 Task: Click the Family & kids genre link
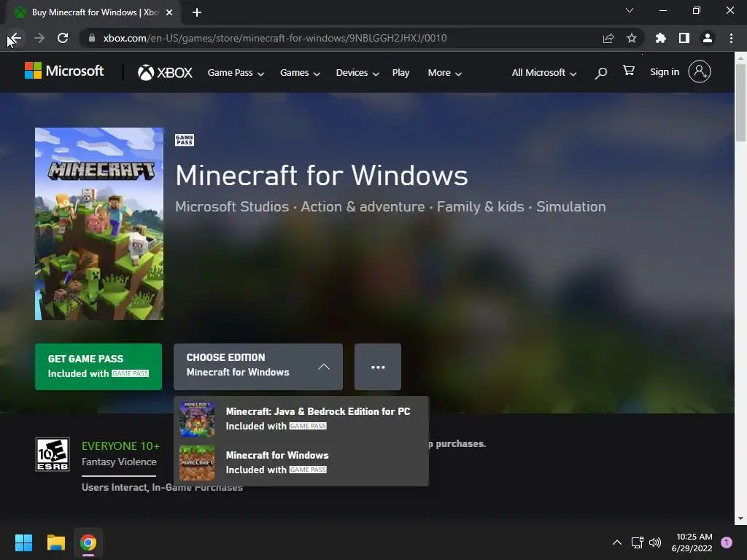click(480, 206)
